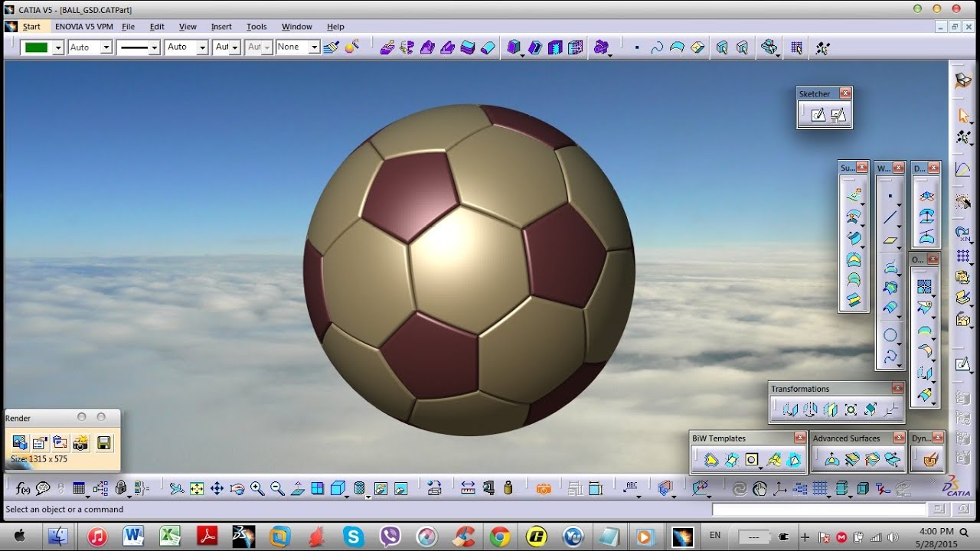Screen dimensions: 980x551
Task: Click the Translate icon in Transformations toolbar
Action: [x=790, y=409]
